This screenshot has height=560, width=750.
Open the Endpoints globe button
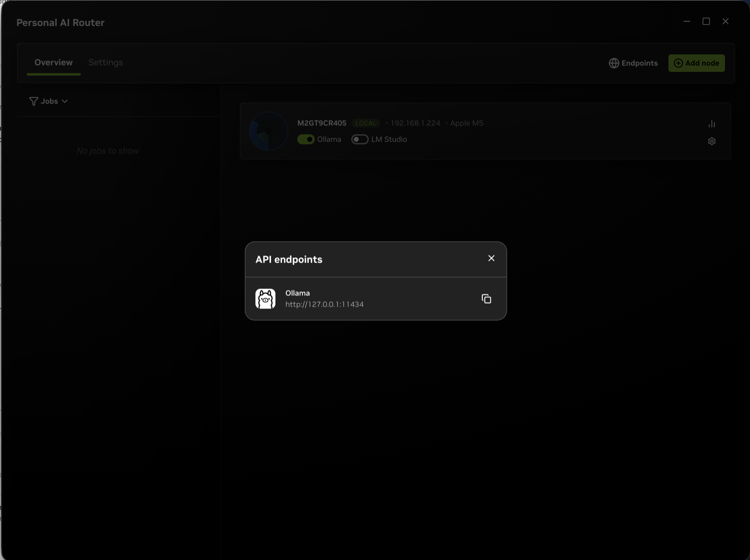coord(633,63)
